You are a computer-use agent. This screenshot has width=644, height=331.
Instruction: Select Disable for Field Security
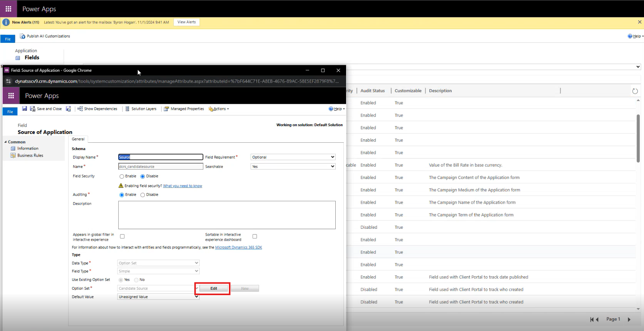pos(143,176)
